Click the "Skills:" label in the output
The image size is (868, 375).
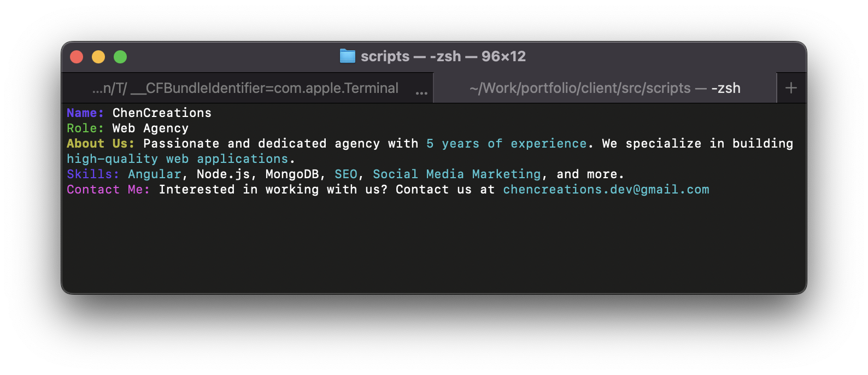(x=93, y=174)
